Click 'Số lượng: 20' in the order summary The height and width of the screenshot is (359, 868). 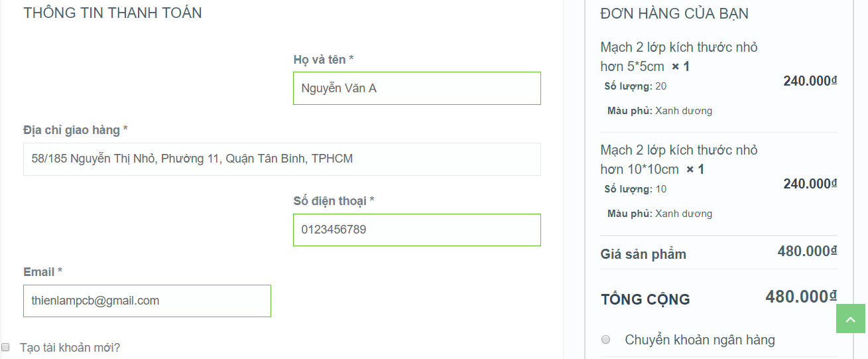tap(635, 86)
